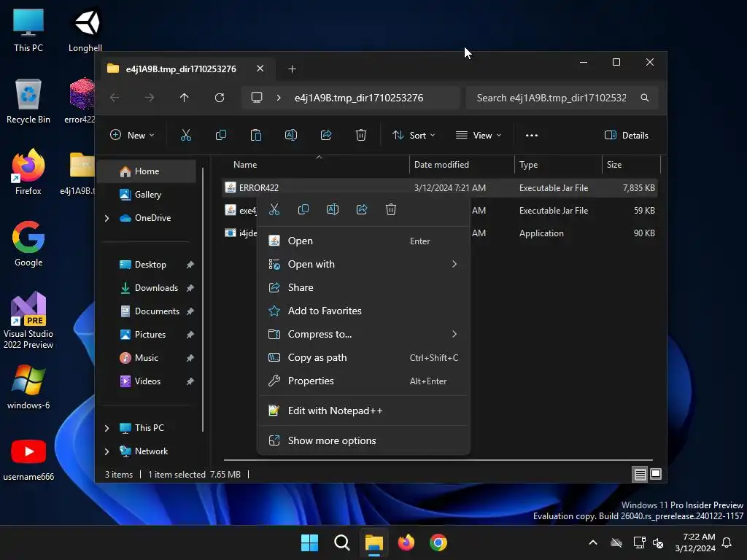Expand the This PC tree node

point(107,428)
